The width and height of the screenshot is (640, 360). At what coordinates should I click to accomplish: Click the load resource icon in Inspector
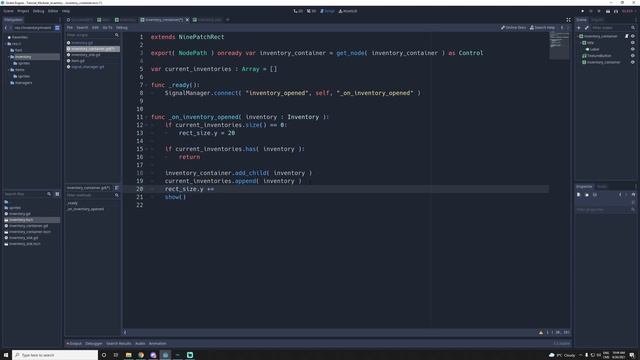click(587, 195)
